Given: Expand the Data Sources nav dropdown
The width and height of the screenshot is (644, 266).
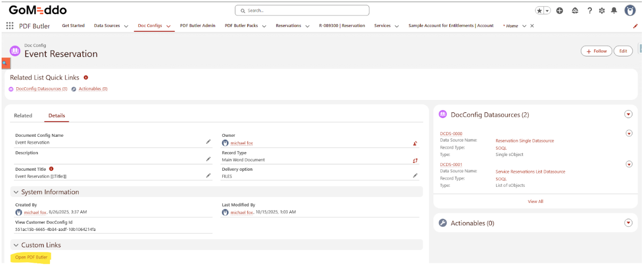Looking at the screenshot, I should coord(126,26).
